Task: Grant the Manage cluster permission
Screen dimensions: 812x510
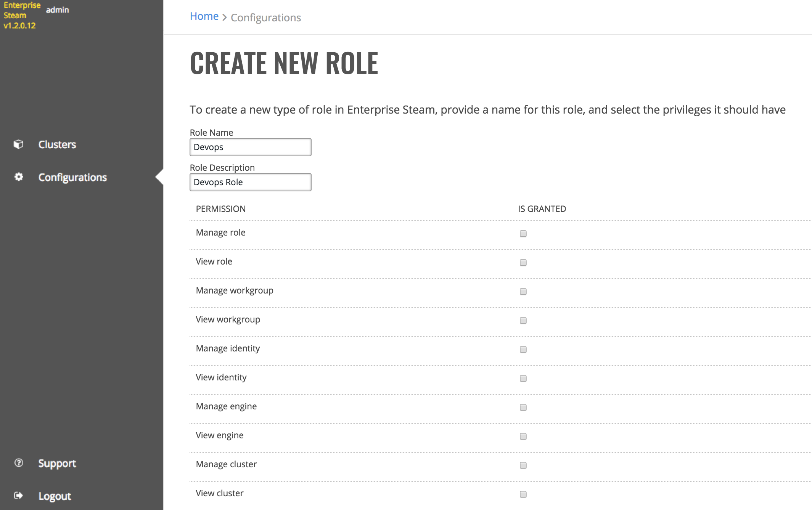Action: click(523, 465)
